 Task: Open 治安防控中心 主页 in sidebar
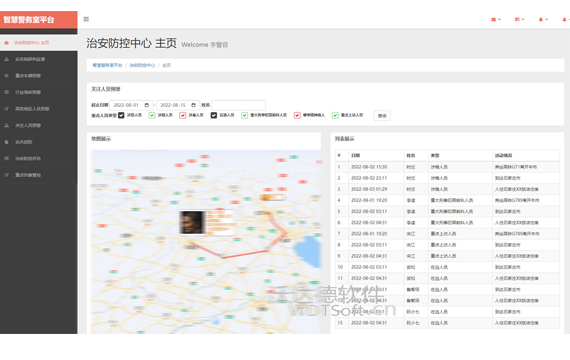coord(39,43)
